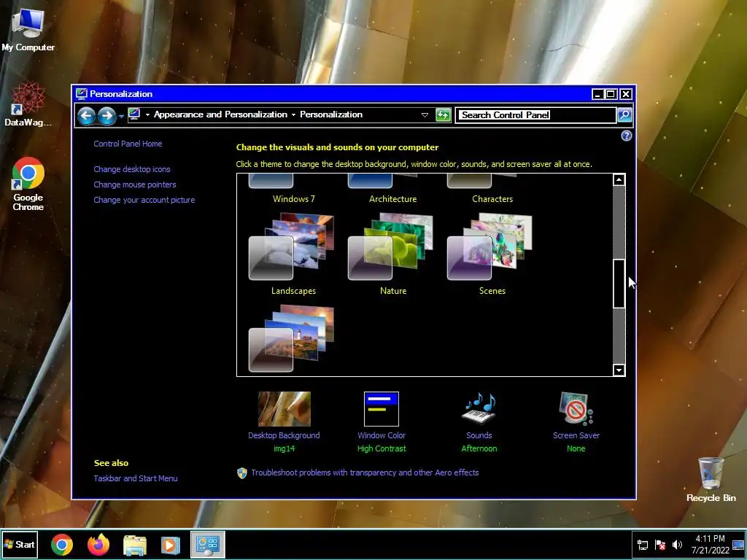Click the search magnifier button
The width and height of the screenshot is (747, 560).
point(624,114)
